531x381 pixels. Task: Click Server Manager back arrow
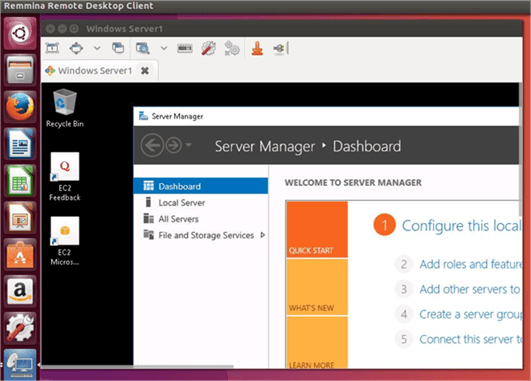click(x=152, y=145)
